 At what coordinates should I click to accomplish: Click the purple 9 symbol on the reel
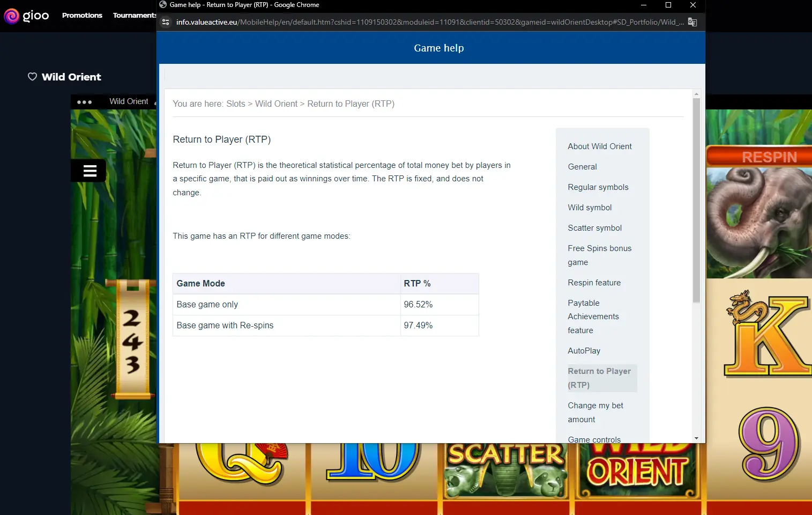click(769, 443)
